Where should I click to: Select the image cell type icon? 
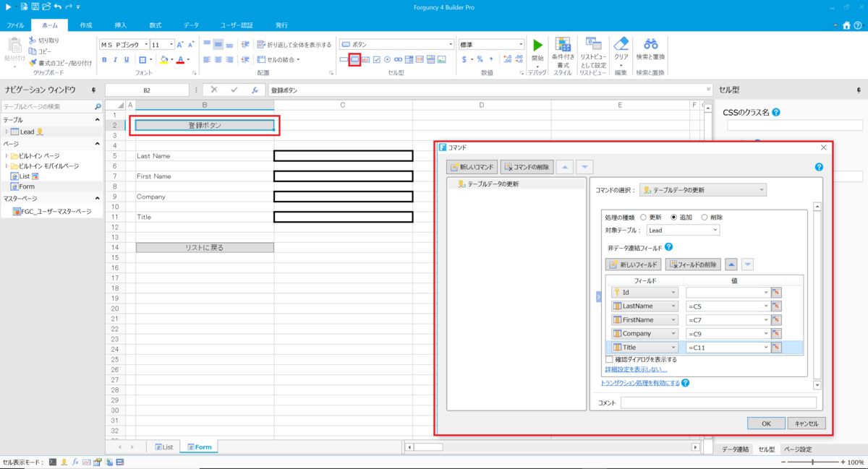click(442, 59)
